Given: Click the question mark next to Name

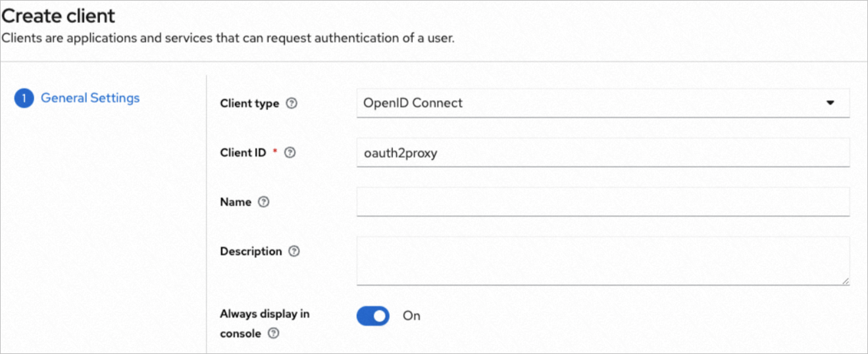Looking at the screenshot, I should (264, 202).
